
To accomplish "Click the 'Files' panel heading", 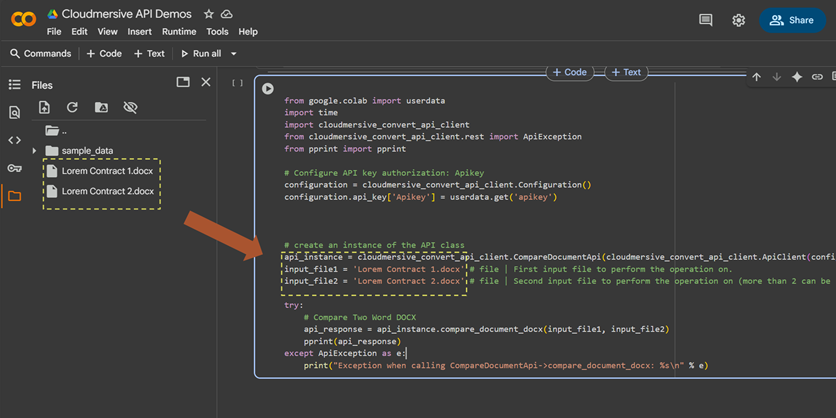I will pyautogui.click(x=42, y=85).
